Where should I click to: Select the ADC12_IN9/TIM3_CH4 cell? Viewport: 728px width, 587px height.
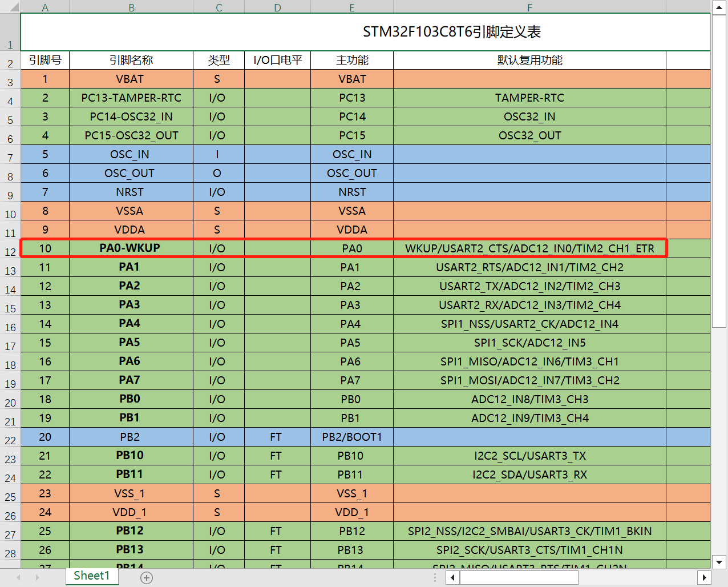(529, 418)
